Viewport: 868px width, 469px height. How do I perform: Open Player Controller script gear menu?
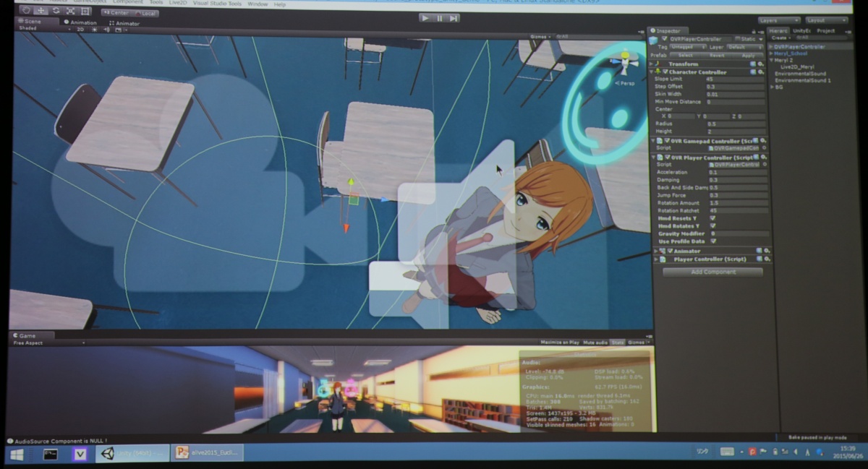[x=767, y=259]
